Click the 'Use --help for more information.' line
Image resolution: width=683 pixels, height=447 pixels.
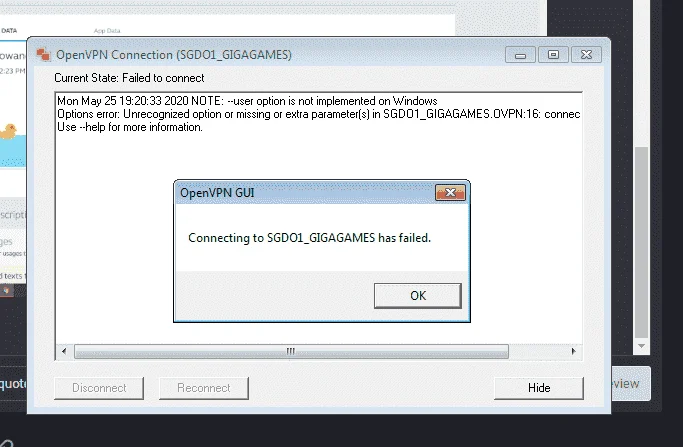point(130,127)
